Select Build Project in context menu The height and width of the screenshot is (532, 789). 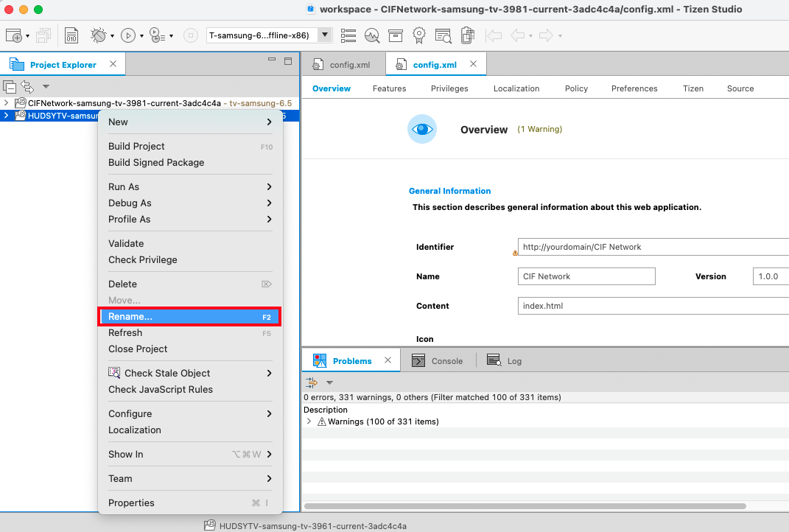click(x=190, y=146)
